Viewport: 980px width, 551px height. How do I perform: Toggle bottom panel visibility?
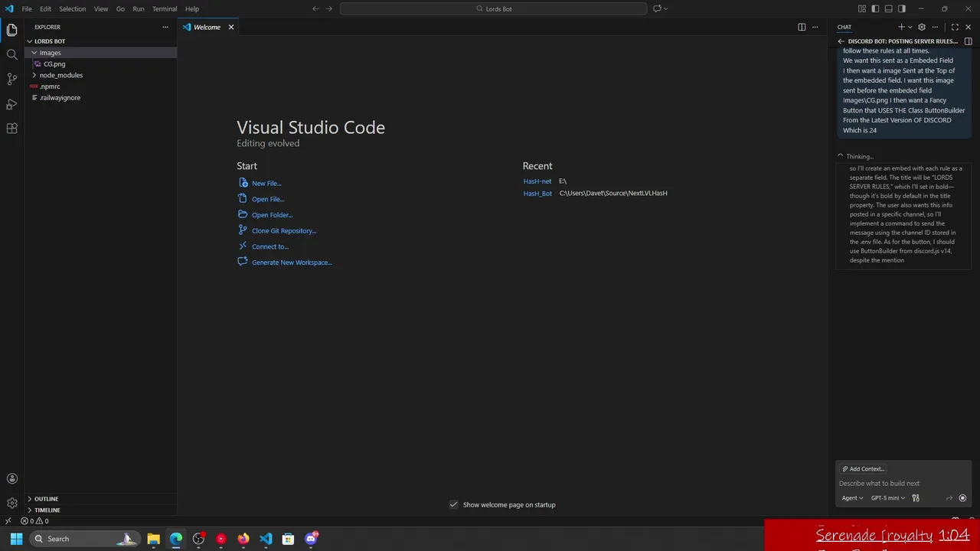(x=889, y=8)
